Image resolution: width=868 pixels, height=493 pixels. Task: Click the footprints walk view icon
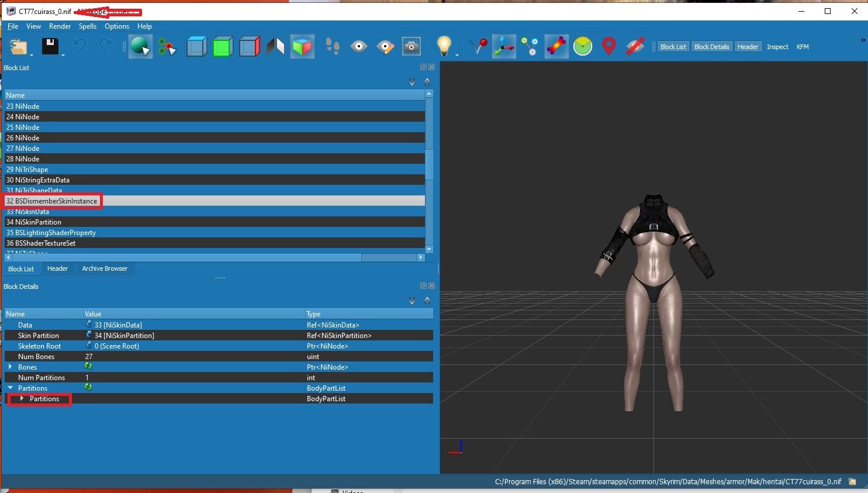click(x=333, y=47)
